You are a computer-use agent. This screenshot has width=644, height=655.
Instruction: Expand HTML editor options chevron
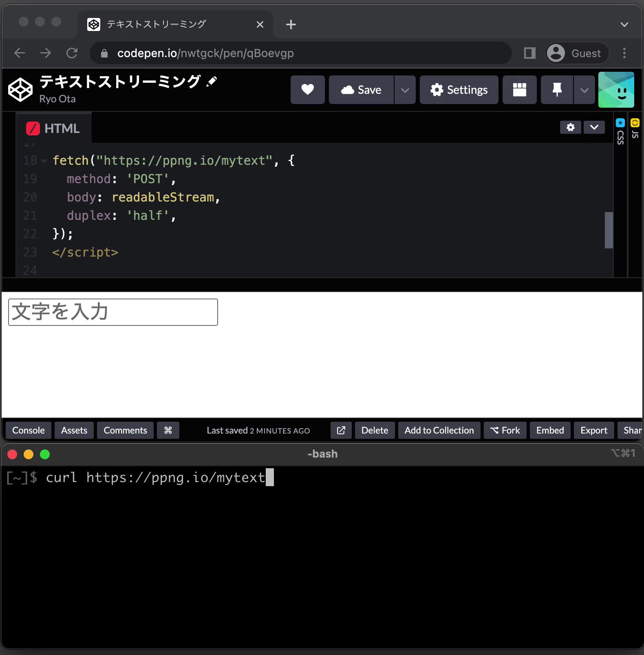(x=594, y=127)
